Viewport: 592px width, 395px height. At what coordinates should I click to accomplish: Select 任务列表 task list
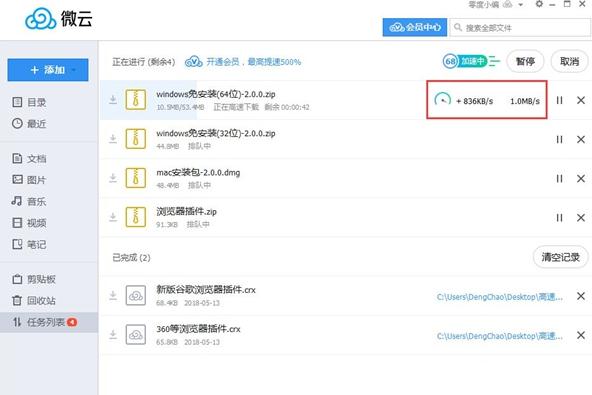point(49,322)
